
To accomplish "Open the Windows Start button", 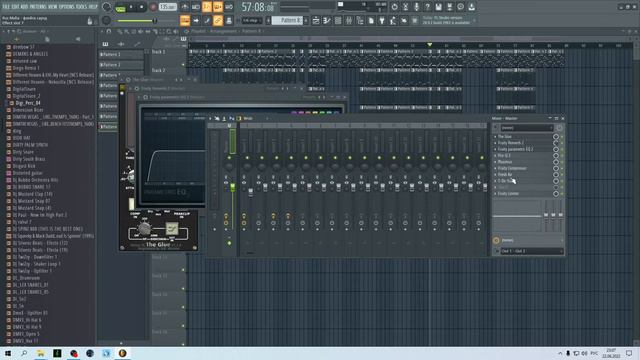I will point(8,353).
